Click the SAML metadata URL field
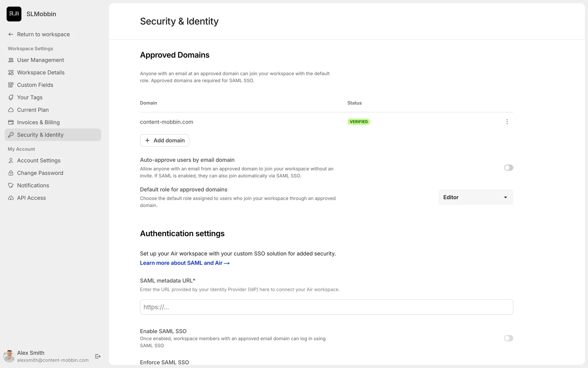This screenshot has height=368, width=588. point(326,307)
